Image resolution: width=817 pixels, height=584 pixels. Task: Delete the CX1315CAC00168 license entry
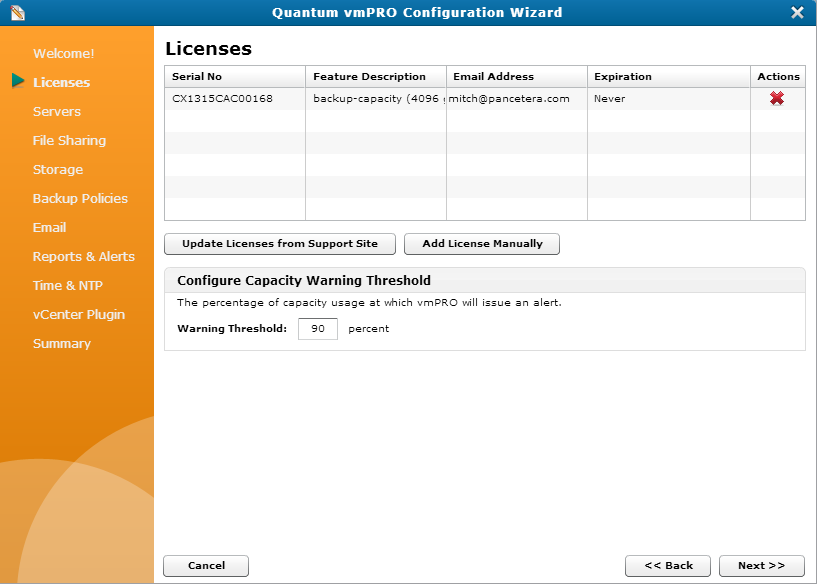coord(779,99)
